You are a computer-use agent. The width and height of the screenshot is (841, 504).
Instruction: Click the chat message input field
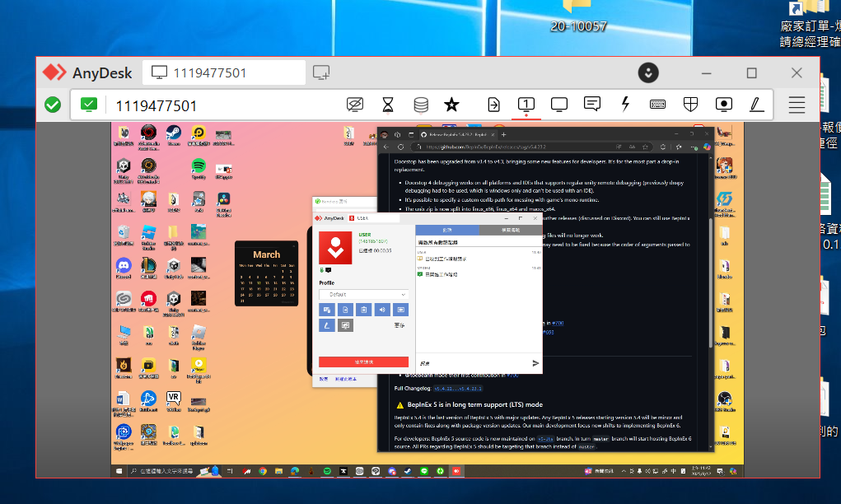472,363
